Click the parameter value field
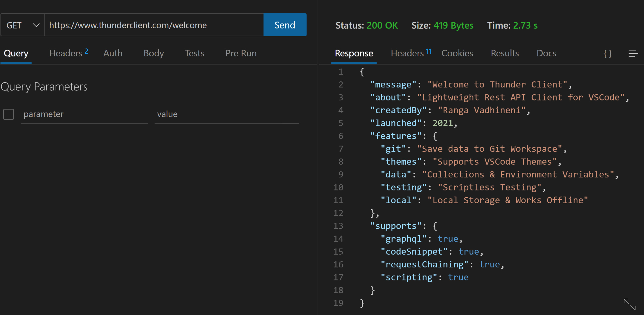644x315 pixels. coord(226,114)
